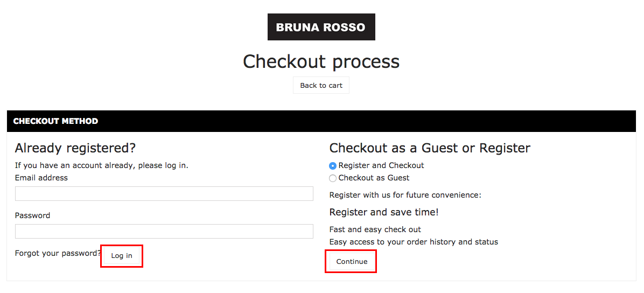Select the Register and Checkout radio button
The image size is (644, 293).
333,165
